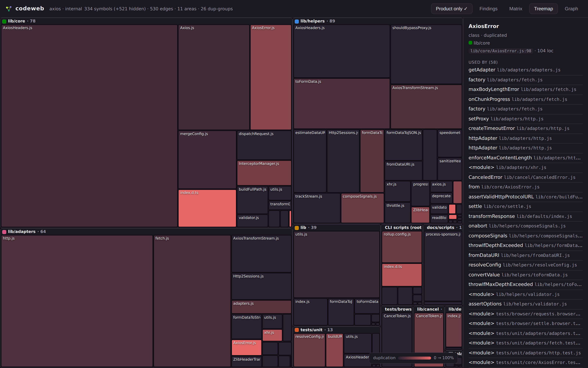Click the formDataToJSON.js tile
588x368 pixels.
click(x=403, y=145)
